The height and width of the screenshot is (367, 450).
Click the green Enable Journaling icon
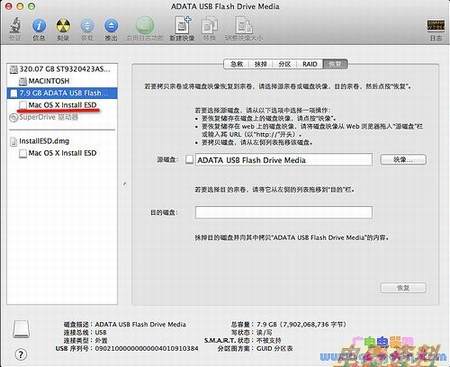click(145, 25)
